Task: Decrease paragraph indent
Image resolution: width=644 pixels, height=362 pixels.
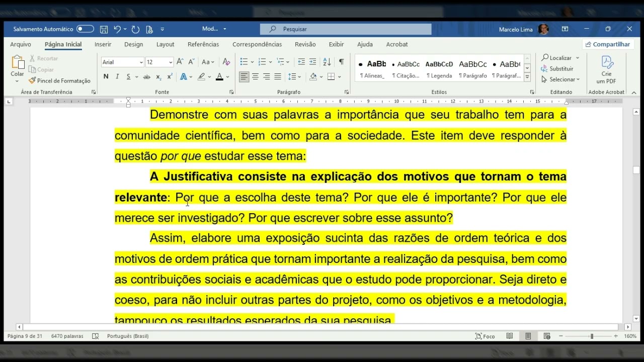Action: pos(301,62)
